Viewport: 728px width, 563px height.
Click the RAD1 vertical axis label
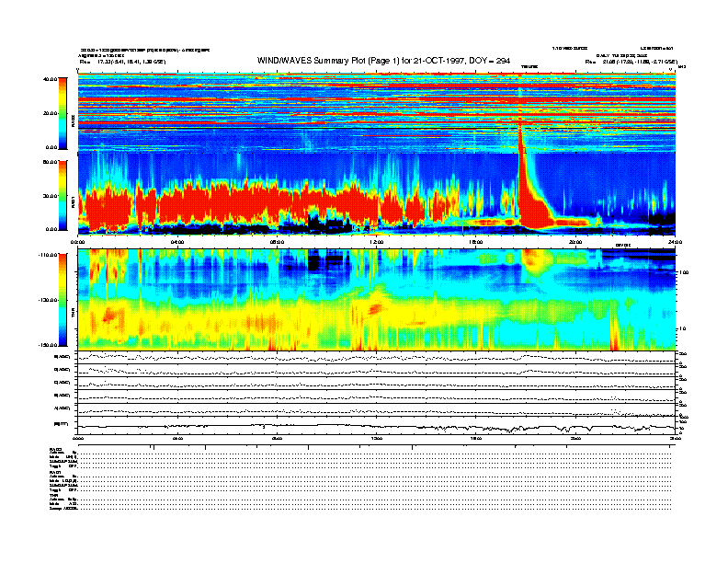pos(74,201)
